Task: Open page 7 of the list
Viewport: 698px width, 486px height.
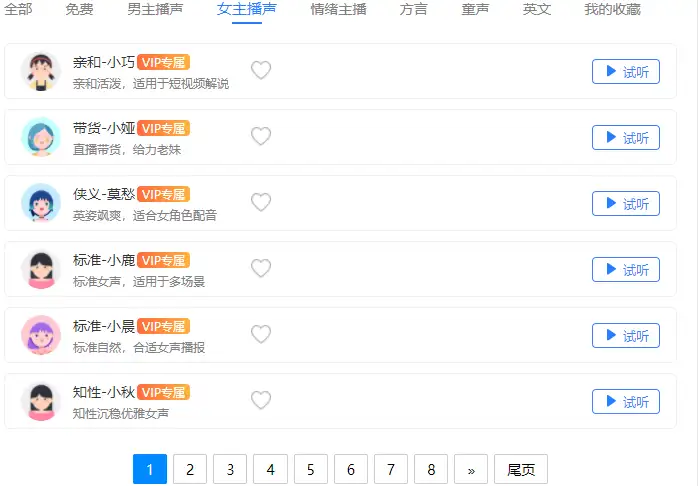Action: 391,469
